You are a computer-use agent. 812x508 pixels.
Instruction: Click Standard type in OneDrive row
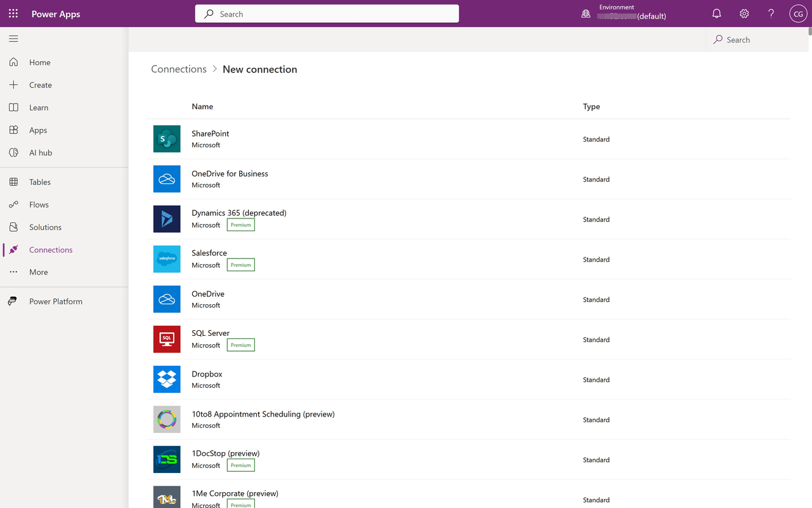tap(596, 299)
